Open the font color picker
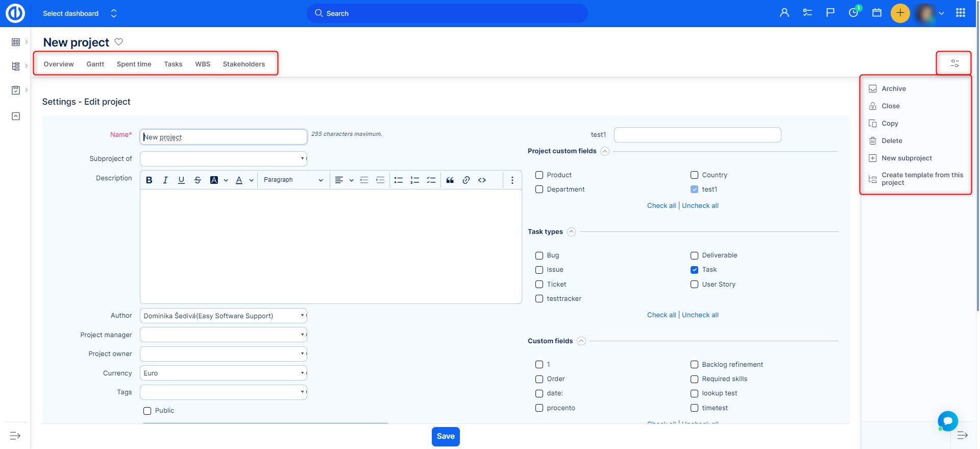The width and height of the screenshot is (980, 449). 239,180
